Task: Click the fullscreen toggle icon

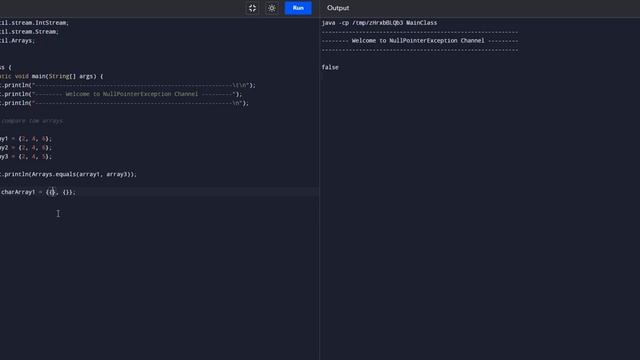Action: [252, 8]
